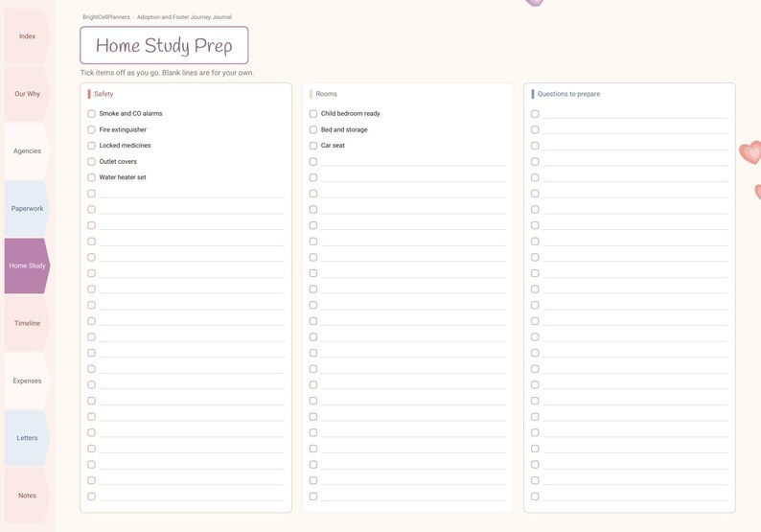Check off Fire extinguisher
This screenshot has height=532, width=761.
(91, 129)
